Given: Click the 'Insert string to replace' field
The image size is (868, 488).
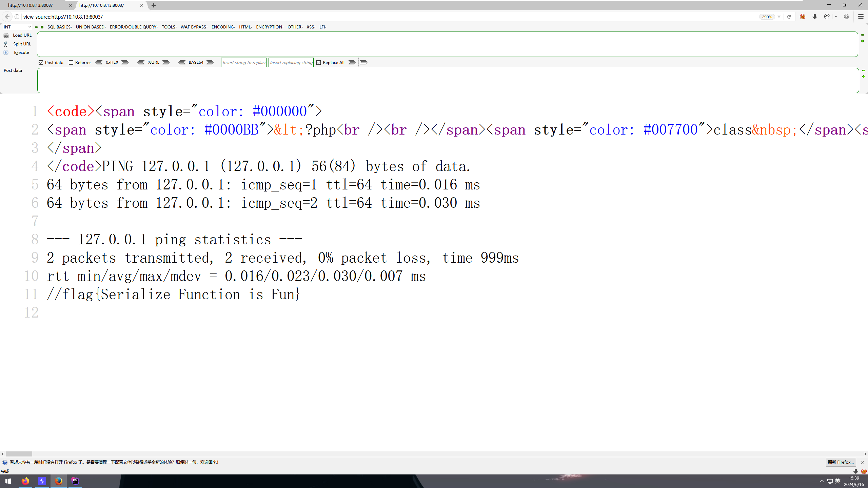Looking at the screenshot, I should tap(244, 62).
